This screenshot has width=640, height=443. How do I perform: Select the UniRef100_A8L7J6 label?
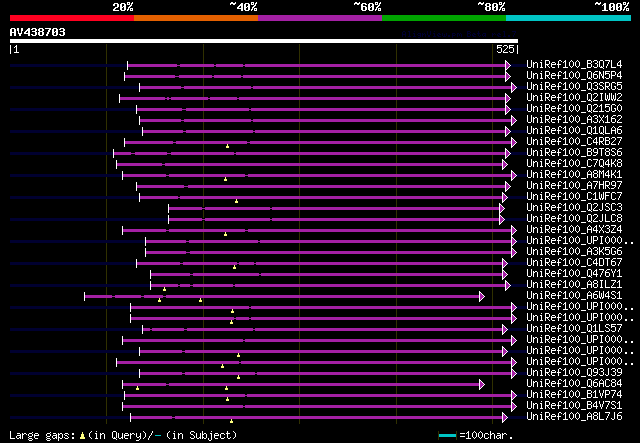[574, 417]
